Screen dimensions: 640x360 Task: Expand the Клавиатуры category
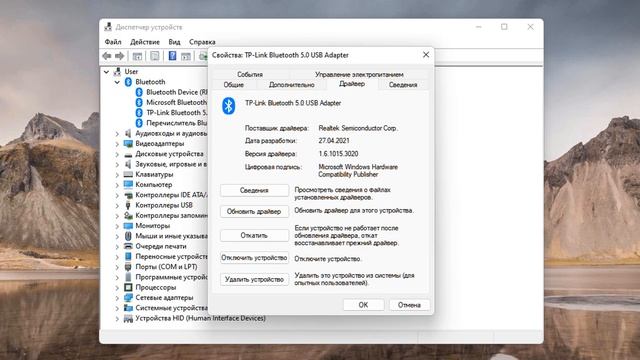(117, 175)
